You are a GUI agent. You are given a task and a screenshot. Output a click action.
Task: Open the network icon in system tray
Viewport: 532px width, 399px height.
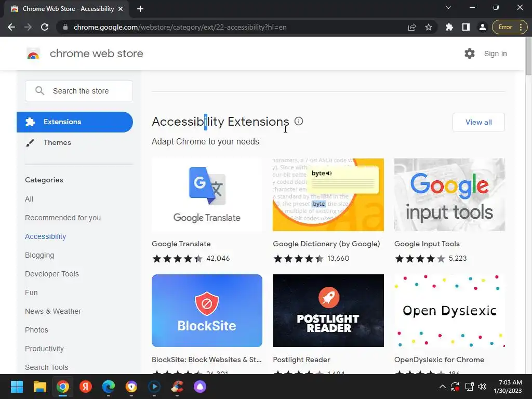(x=469, y=387)
